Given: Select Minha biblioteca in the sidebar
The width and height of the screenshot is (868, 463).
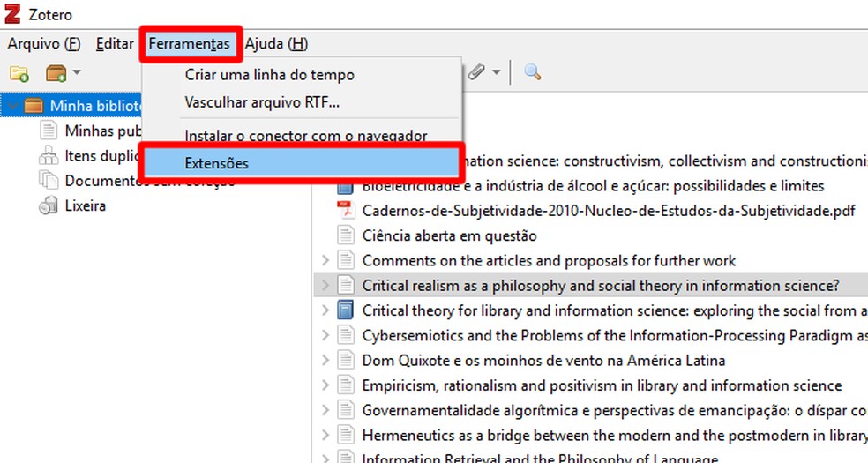Looking at the screenshot, I should pyautogui.click(x=95, y=105).
